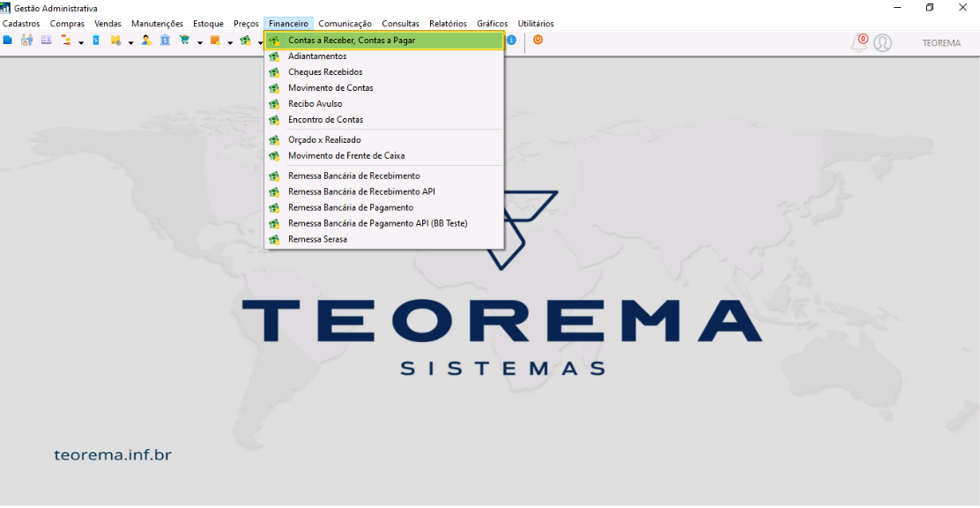Select Contas a Receber, Contas a Pagar
The height and width of the screenshot is (508, 980).
pos(383,40)
